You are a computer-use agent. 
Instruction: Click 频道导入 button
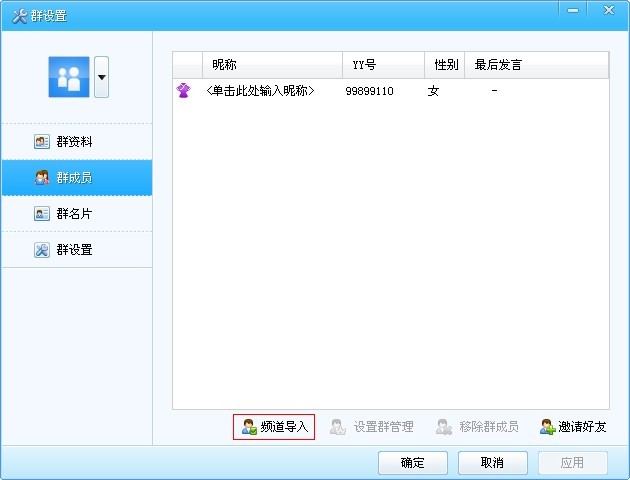click(274, 427)
